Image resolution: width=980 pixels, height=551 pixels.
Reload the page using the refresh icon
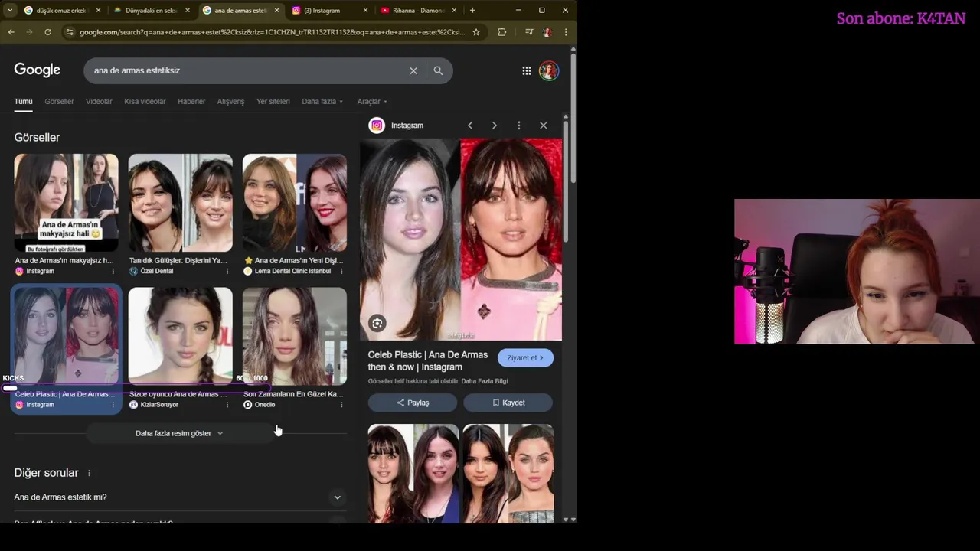tap(47, 32)
